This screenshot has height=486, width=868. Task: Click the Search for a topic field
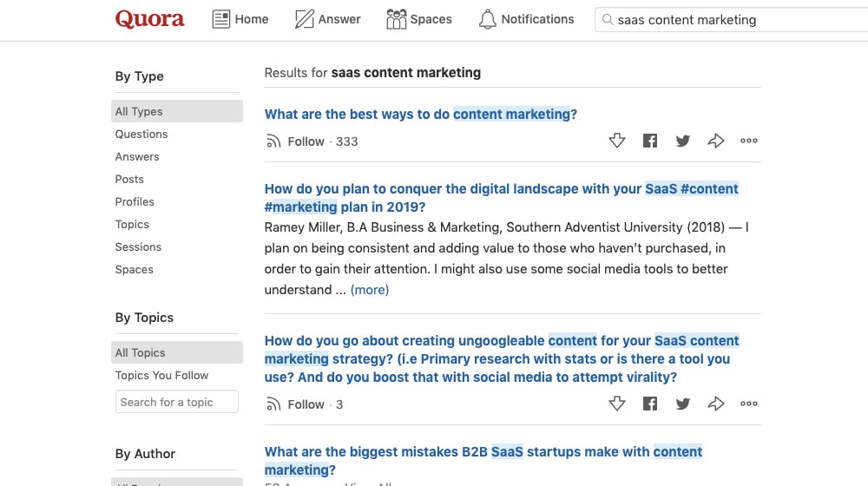(x=176, y=402)
